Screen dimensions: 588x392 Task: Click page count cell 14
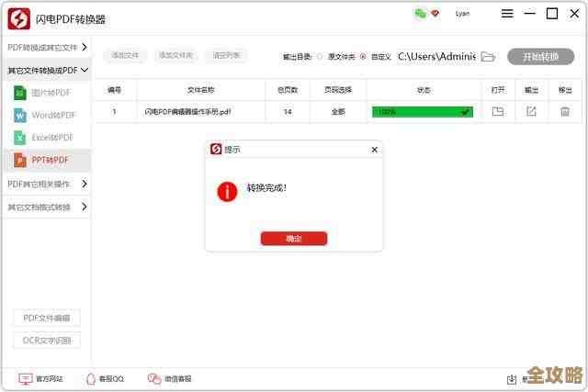click(288, 112)
